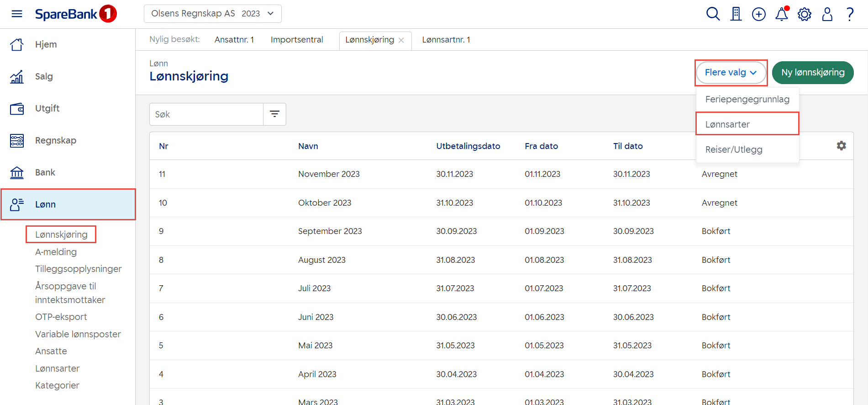Open the hamburger main menu

click(17, 14)
